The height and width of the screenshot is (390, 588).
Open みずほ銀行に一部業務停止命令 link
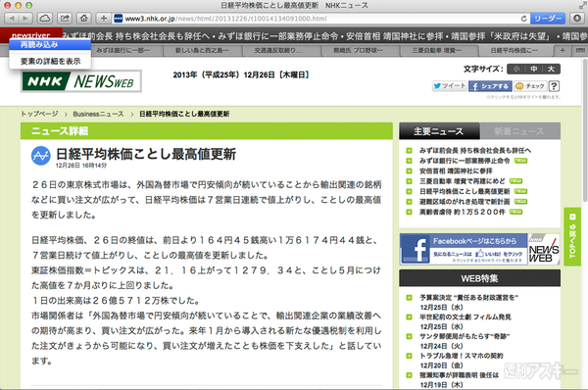tap(465, 161)
